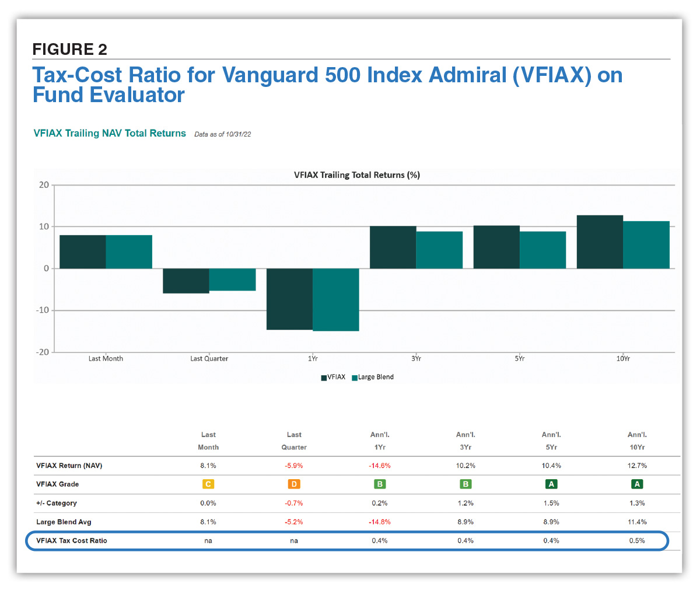Toggle the VFIAX series legend label
The height and width of the screenshot is (590, 700).
point(337,377)
